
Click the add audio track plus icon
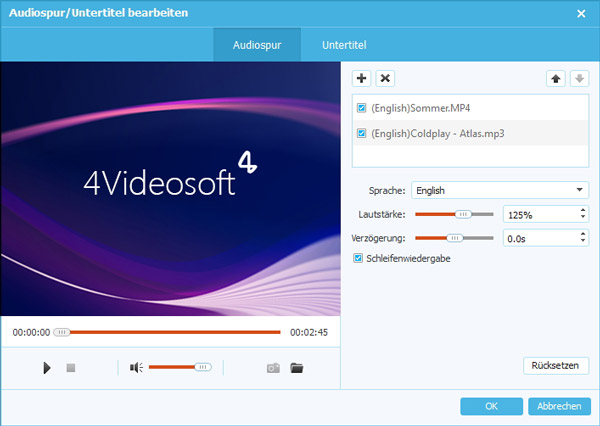[362, 78]
